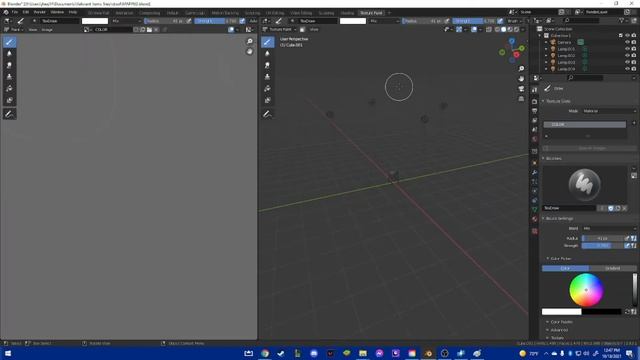Open Help menu
The height and width of the screenshot is (360, 640).
pyautogui.click(x=73, y=12)
